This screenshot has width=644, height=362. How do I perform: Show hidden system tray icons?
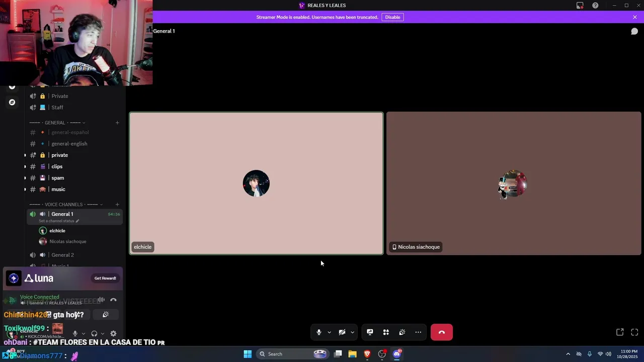568,354
